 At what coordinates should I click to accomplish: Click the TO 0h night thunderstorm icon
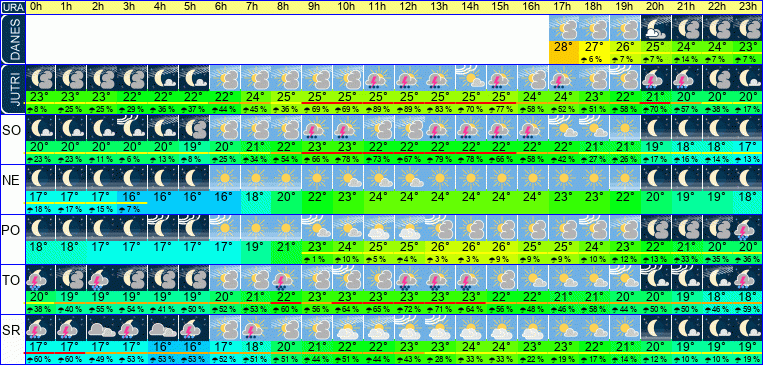click(x=40, y=278)
